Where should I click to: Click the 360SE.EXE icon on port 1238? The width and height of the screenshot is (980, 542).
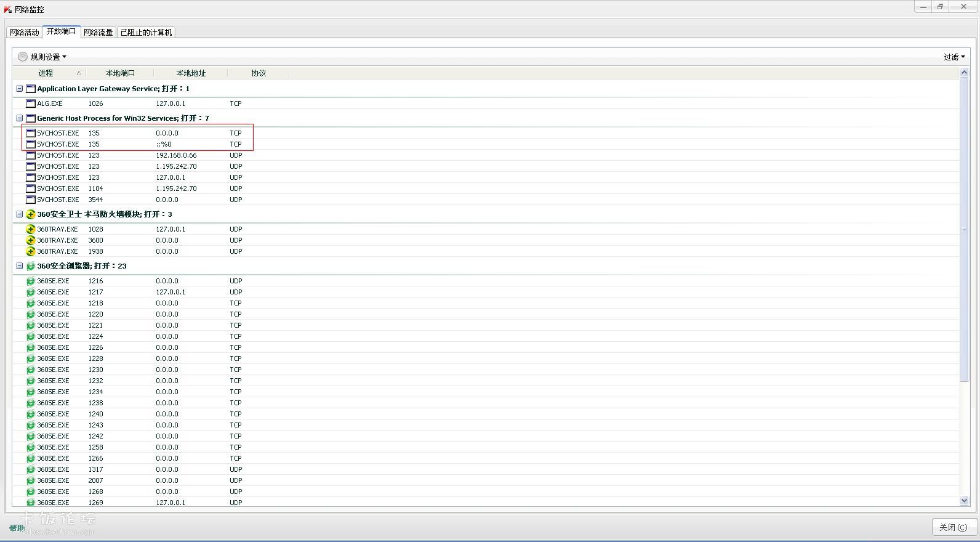coord(31,403)
